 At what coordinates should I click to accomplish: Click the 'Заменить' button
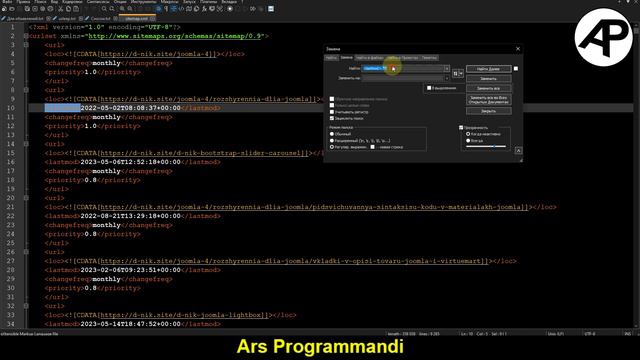point(489,78)
